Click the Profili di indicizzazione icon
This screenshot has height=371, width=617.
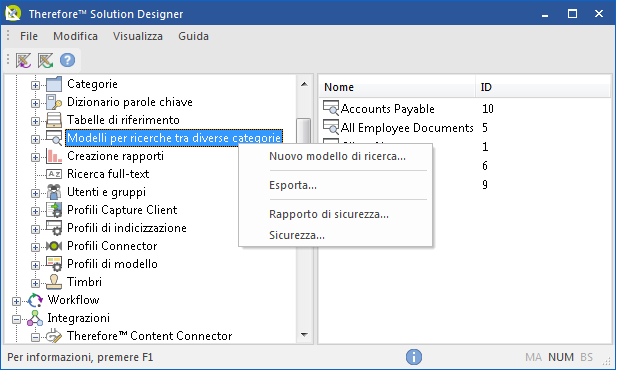[54, 228]
